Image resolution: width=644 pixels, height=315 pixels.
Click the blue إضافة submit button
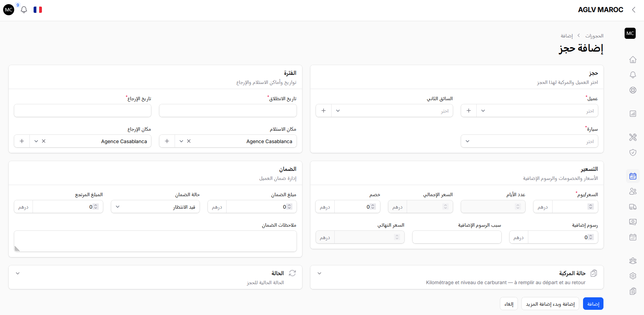click(x=593, y=304)
